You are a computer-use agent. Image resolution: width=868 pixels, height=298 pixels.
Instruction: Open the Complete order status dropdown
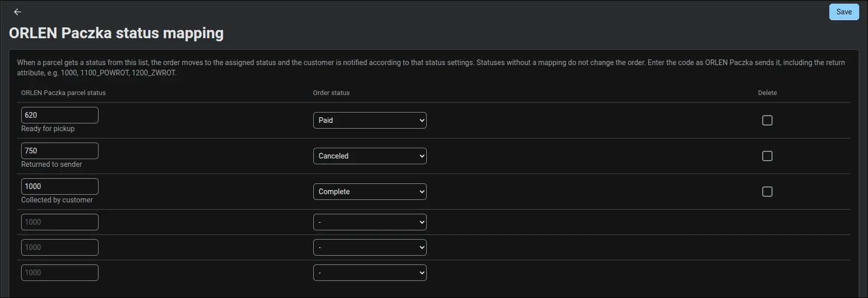click(370, 192)
